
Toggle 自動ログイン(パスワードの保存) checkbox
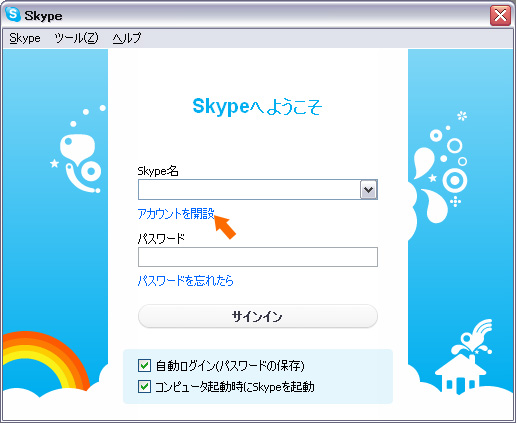[x=144, y=366]
